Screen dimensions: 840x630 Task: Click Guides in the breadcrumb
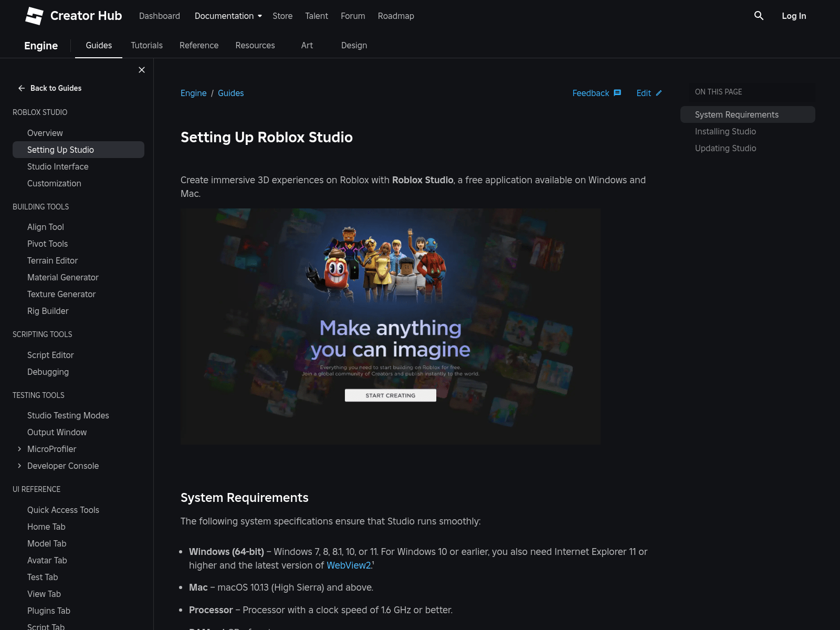(x=231, y=93)
